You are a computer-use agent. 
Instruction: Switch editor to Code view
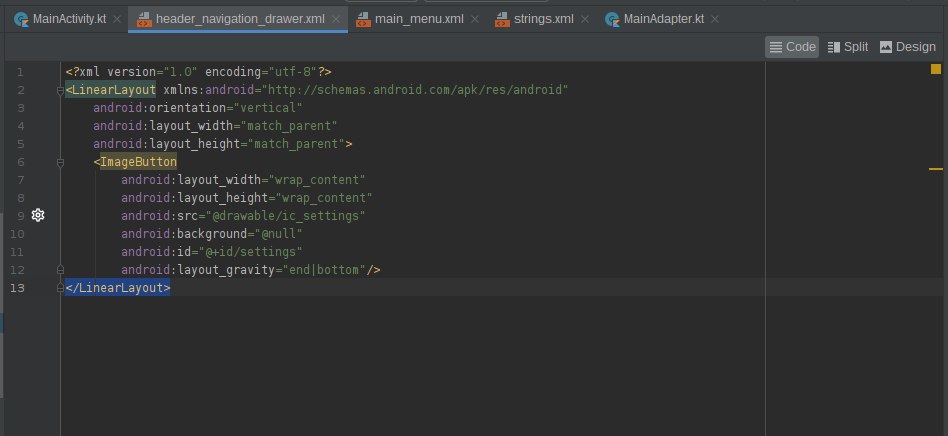(x=792, y=47)
